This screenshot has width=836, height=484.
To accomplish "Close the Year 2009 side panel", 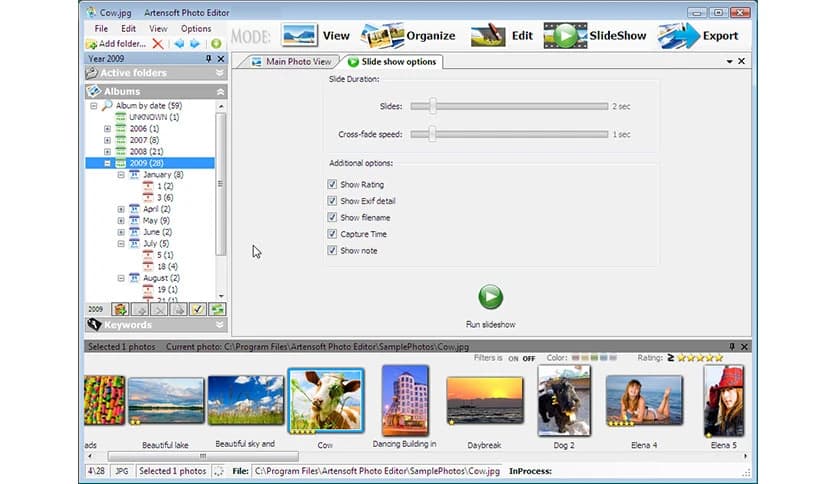I will click(221, 59).
